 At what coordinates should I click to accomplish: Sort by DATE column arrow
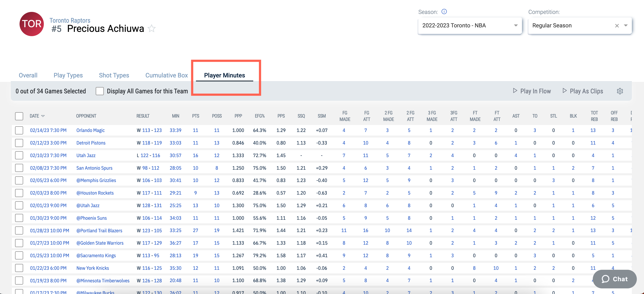click(43, 116)
